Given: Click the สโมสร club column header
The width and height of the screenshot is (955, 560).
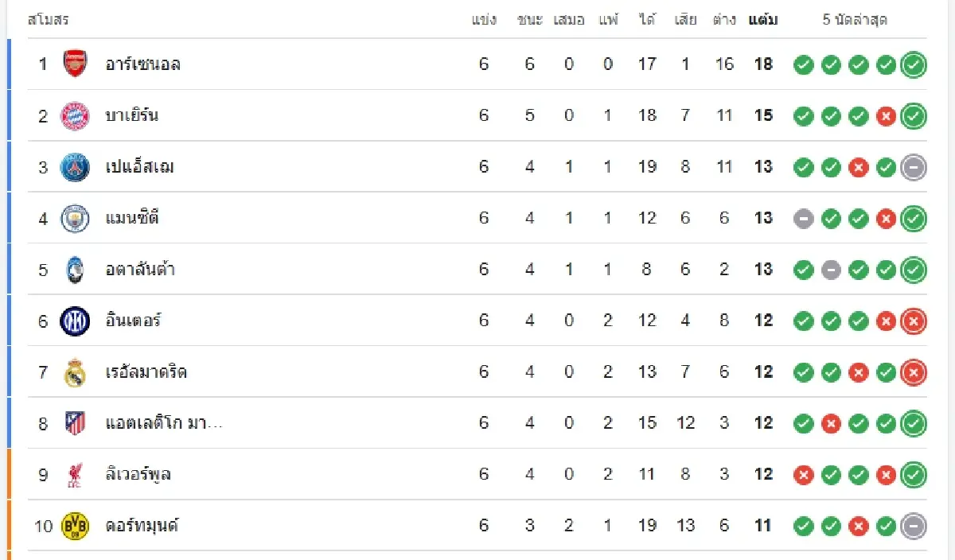Looking at the screenshot, I should click(49, 20).
